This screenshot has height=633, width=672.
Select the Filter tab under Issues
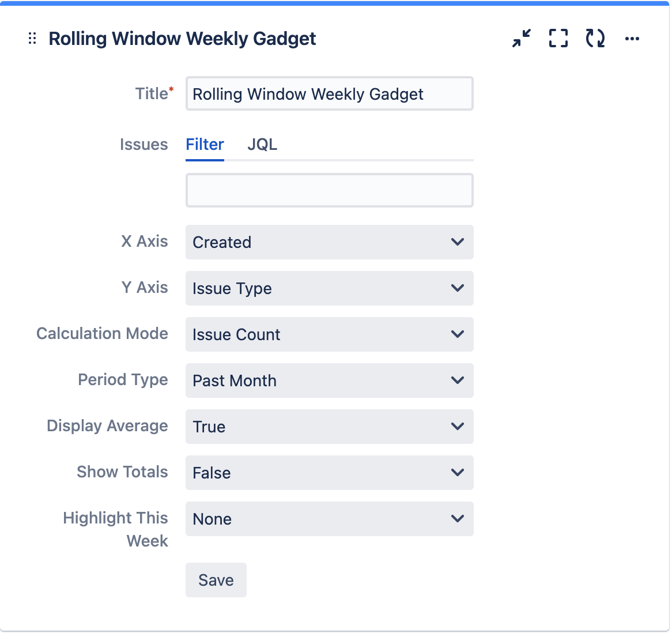[x=205, y=145]
